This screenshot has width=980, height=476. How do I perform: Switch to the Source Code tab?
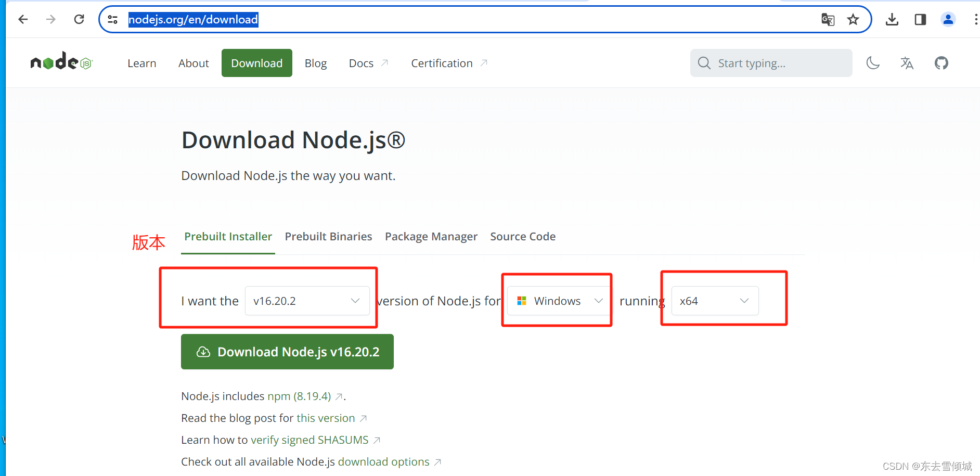523,237
